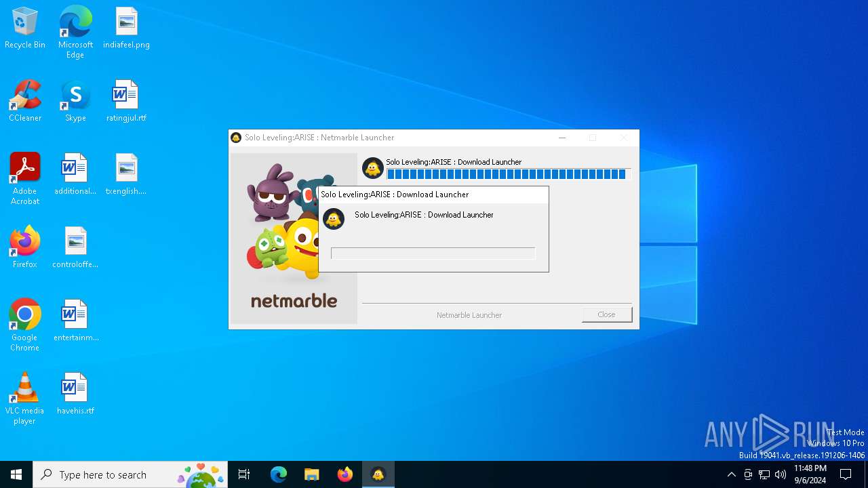Click the blue download progress bar

pyautogui.click(x=509, y=174)
